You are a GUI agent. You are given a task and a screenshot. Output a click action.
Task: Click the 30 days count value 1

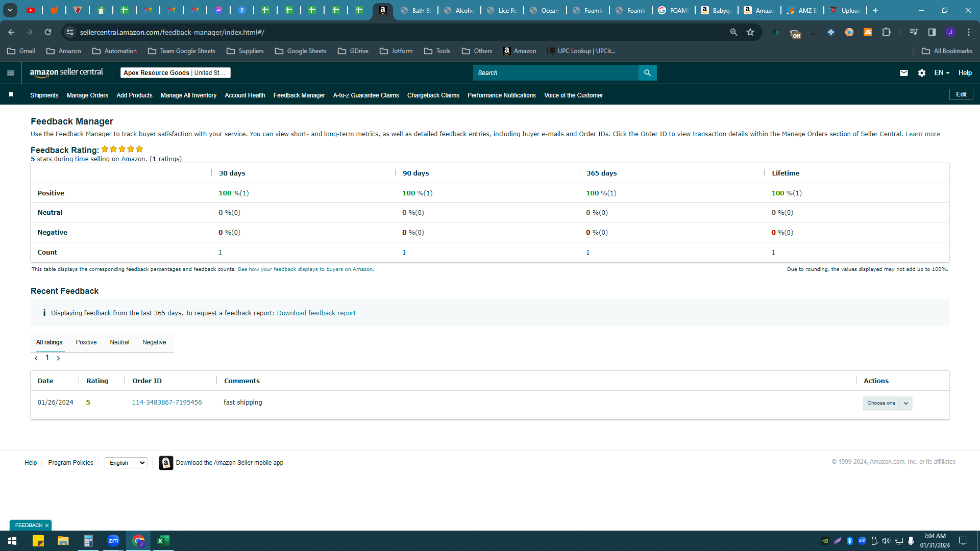click(x=220, y=253)
